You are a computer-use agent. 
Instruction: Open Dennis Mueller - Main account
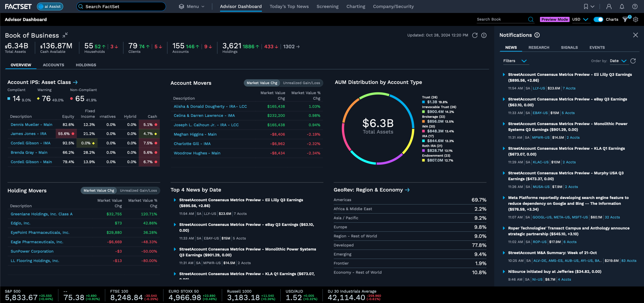coord(31,125)
